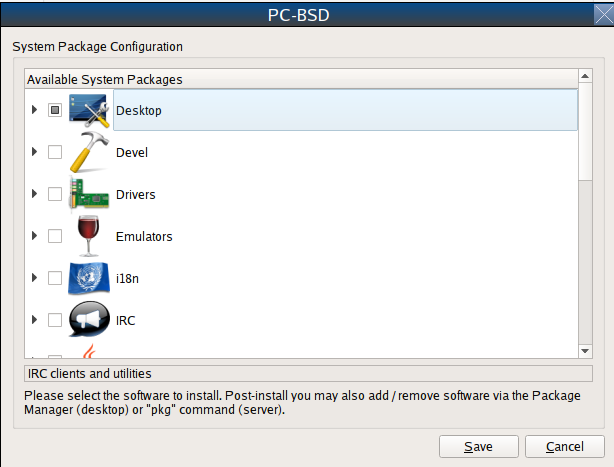Expand the Desktop tree node
This screenshot has height=467, width=614.
click(34, 110)
